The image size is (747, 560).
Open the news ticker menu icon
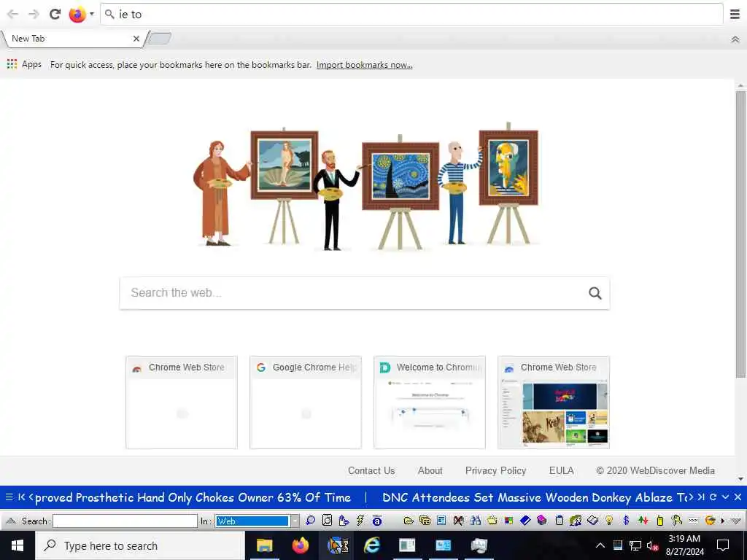pyautogui.click(x=9, y=497)
